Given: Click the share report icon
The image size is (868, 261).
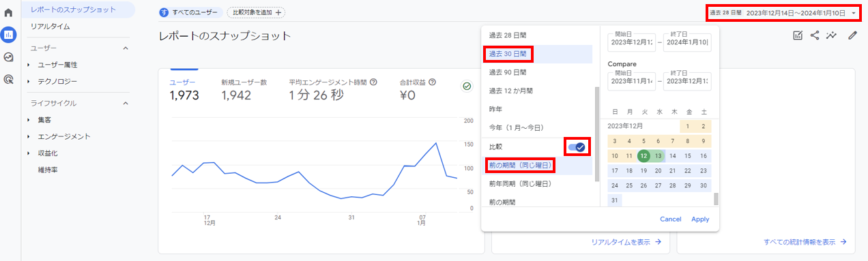Looking at the screenshot, I should coord(815,35).
